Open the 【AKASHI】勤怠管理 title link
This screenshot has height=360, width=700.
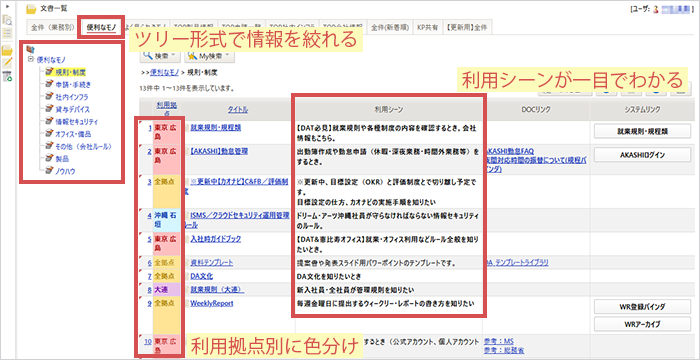[x=219, y=151]
